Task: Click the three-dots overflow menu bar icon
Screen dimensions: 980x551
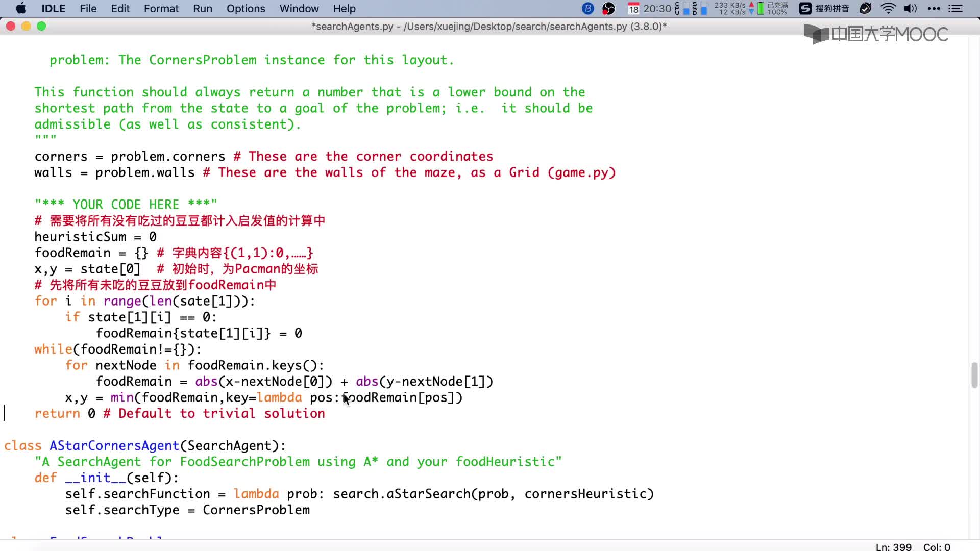Action: pos(934,9)
